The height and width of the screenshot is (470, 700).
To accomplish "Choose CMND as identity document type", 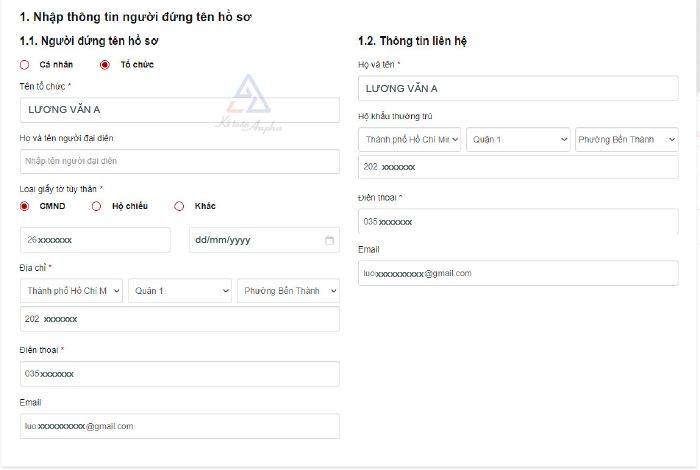I will (25, 206).
